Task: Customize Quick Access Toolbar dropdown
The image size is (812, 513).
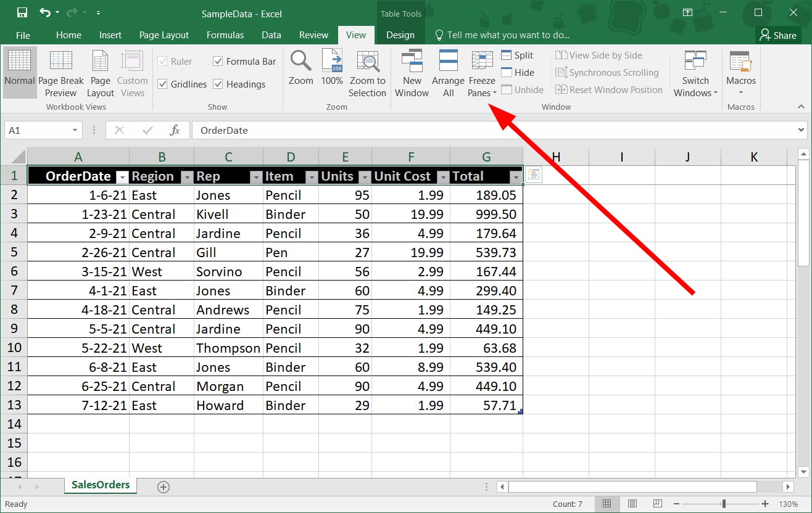Action: click(x=99, y=13)
